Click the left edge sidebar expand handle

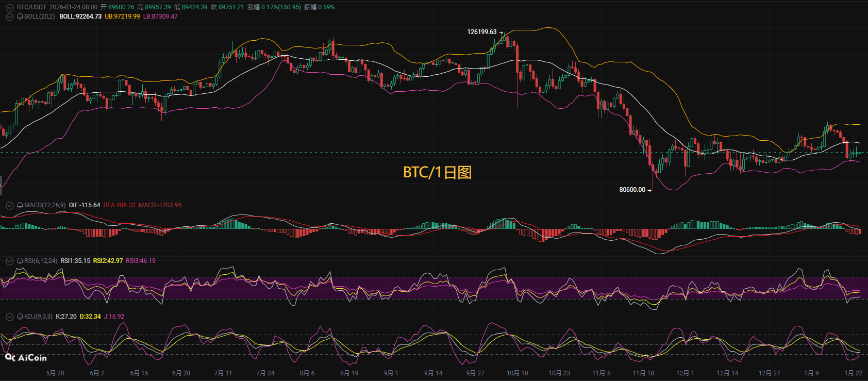tap(1, 184)
